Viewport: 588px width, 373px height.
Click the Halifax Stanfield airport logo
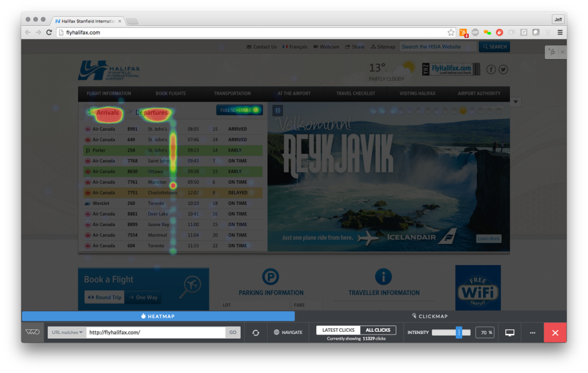[109, 71]
